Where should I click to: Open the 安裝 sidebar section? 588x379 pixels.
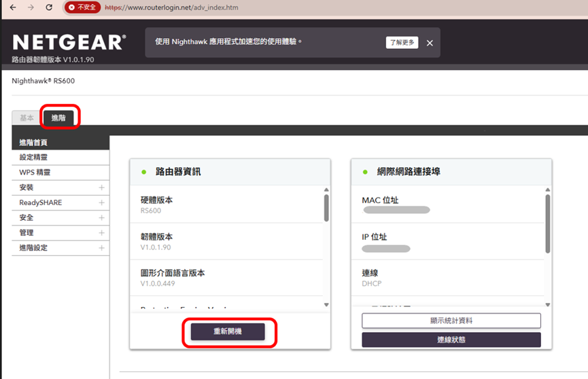tap(60, 187)
